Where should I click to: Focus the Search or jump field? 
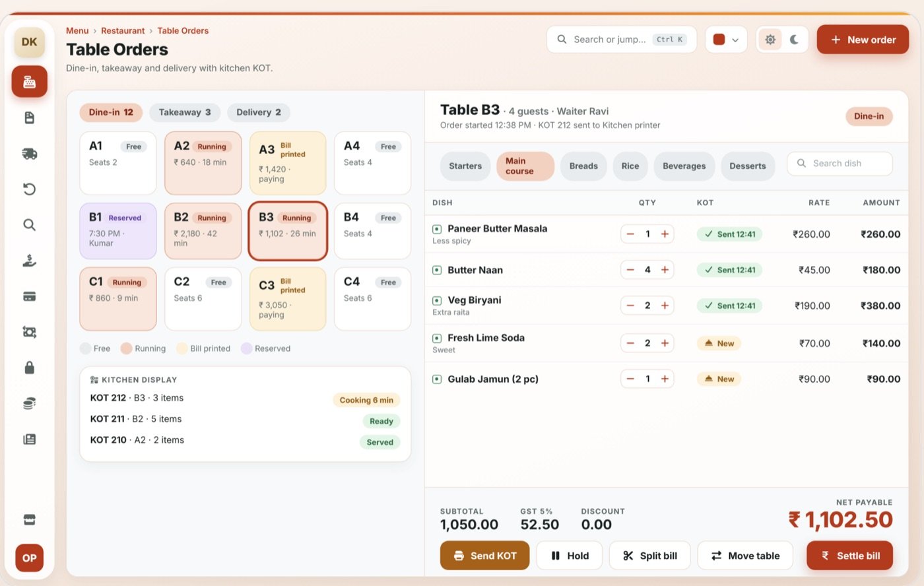coord(622,40)
